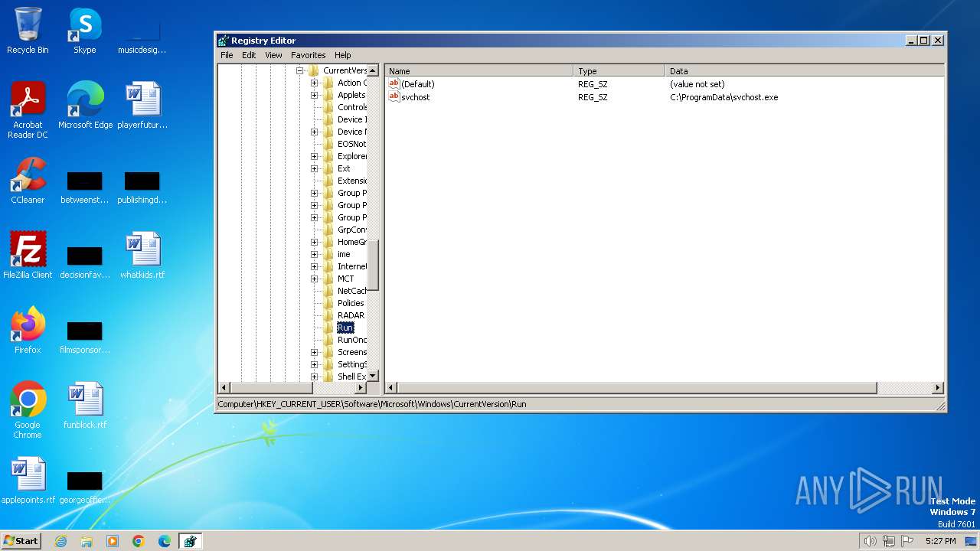
Task: Open Internet Explorer from taskbar
Action: (x=61, y=541)
